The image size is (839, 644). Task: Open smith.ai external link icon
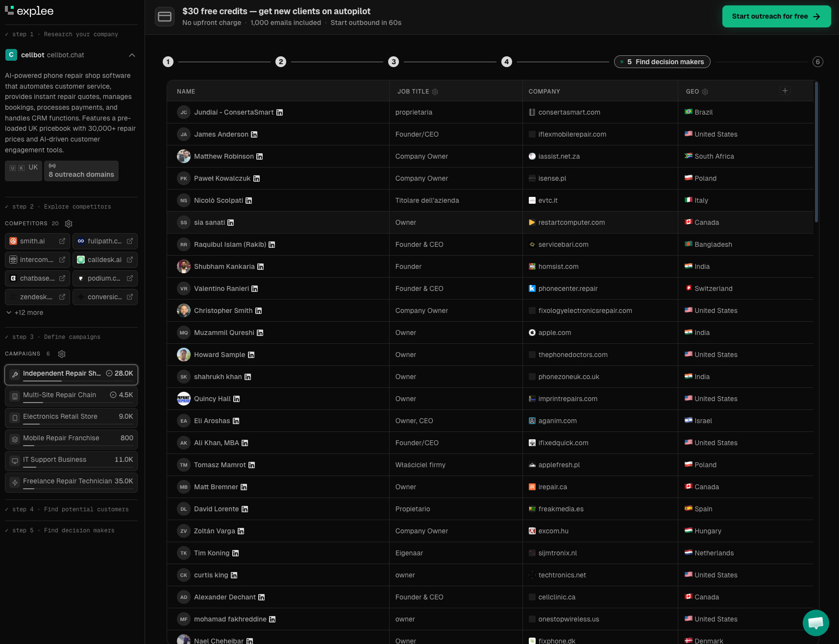[62, 241]
